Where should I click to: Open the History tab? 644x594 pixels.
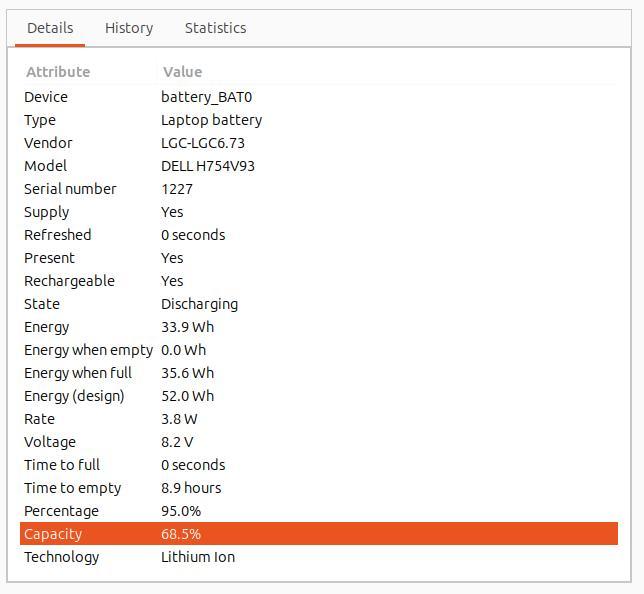coord(129,28)
